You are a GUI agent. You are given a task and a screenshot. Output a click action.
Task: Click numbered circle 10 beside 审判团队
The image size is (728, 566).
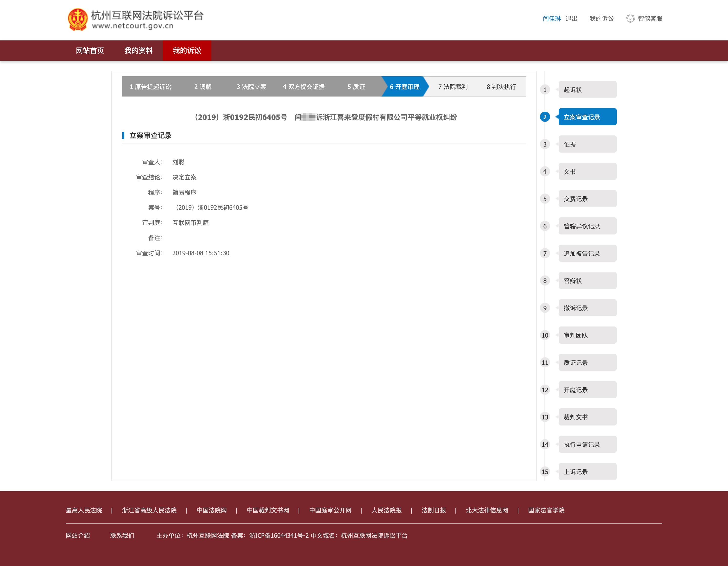pyautogui.click(x=545, y=335)
